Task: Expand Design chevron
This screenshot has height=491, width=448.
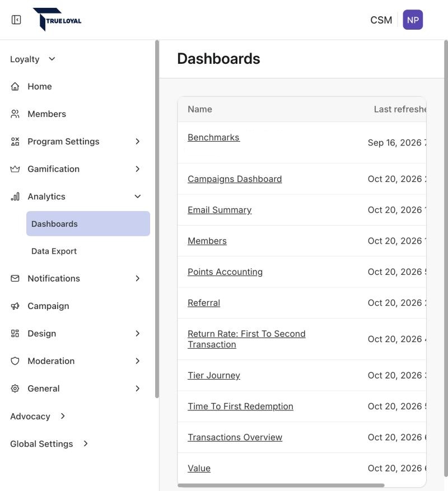Action: coord(138,334)
